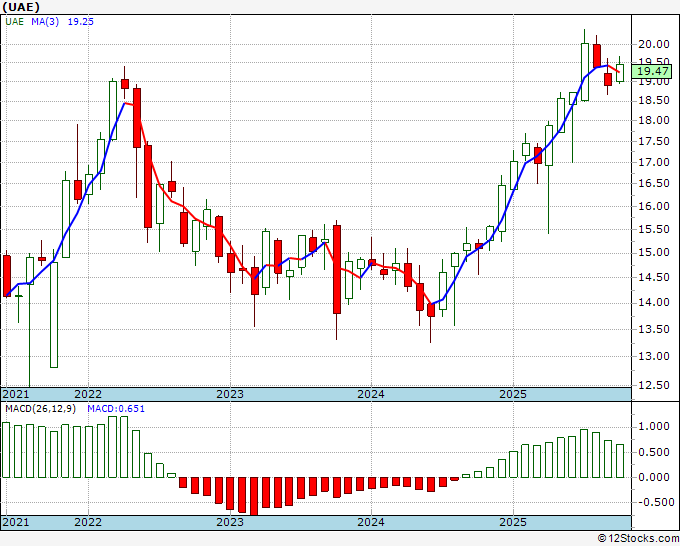Screen dimensions: 680x546
Task: Click the 14.00 price axis label
Action: (x=654, y=302)
